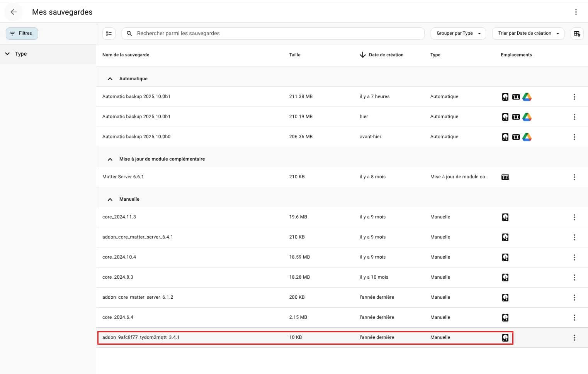Open table column settings icon
The image size is (588, 374).
[x=577, y=34]
